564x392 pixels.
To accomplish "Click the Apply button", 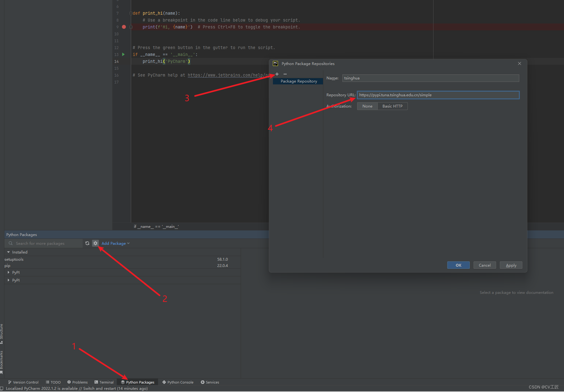I will (x=511, y=265).
